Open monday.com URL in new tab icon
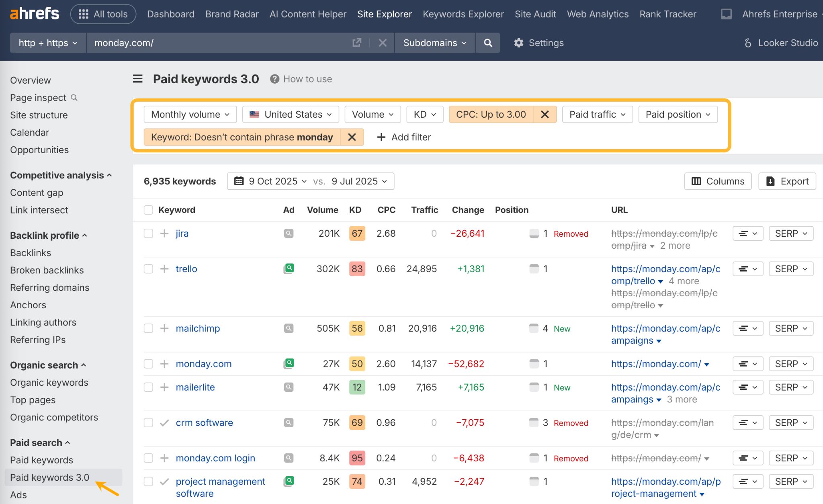Screen dimensions: 823x504 click(357, 43)
